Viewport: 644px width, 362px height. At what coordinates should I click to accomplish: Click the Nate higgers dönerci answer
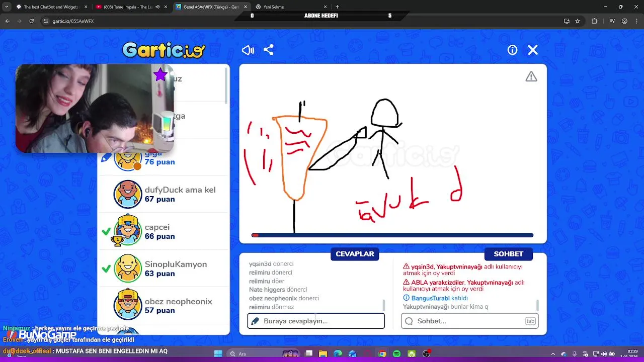tap(278, 290)
